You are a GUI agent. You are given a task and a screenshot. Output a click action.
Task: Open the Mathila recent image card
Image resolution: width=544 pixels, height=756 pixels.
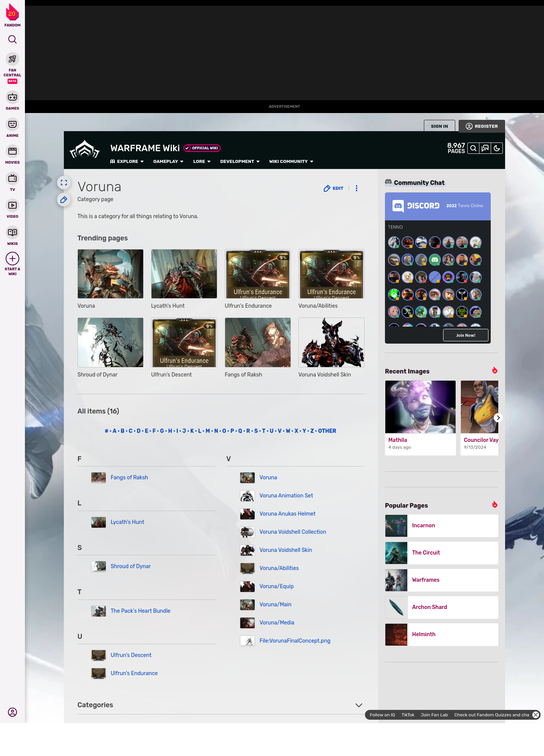coord(420,418)
